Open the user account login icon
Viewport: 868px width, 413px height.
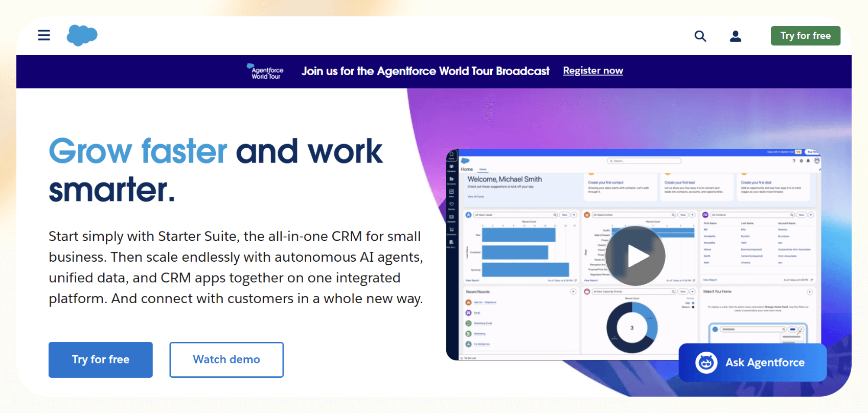[736, 36]
